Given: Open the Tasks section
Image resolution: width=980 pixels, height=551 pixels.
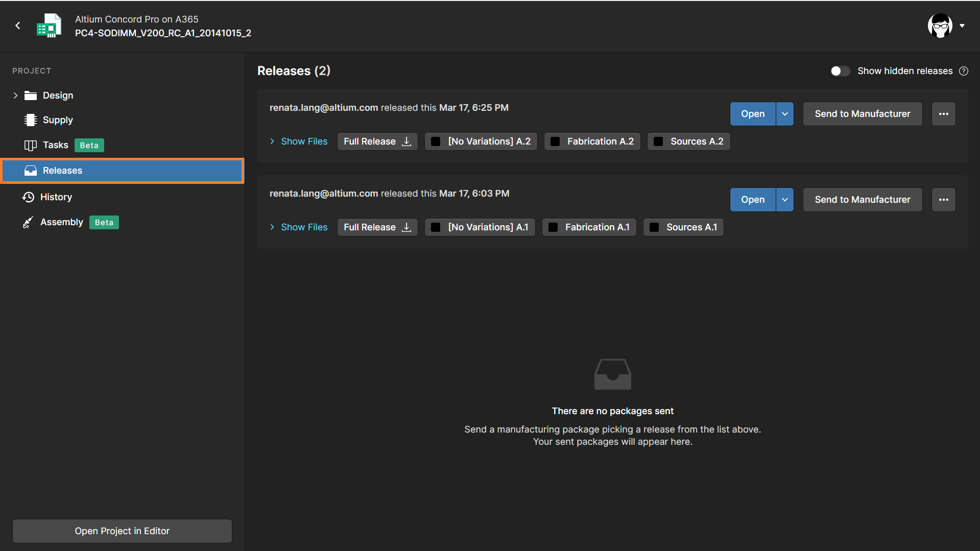Looking at the screenshot, I should (x=55, y=145).
